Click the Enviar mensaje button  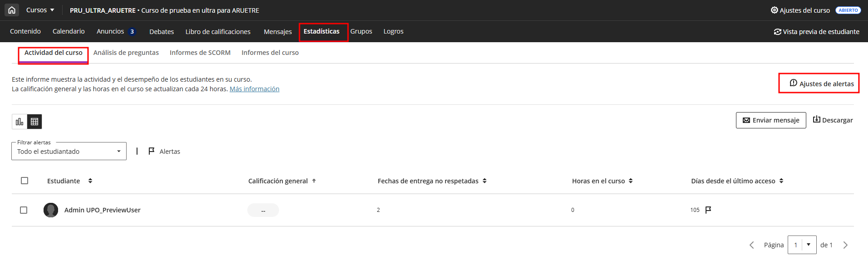pyautogui.click(x=771, y=120)
